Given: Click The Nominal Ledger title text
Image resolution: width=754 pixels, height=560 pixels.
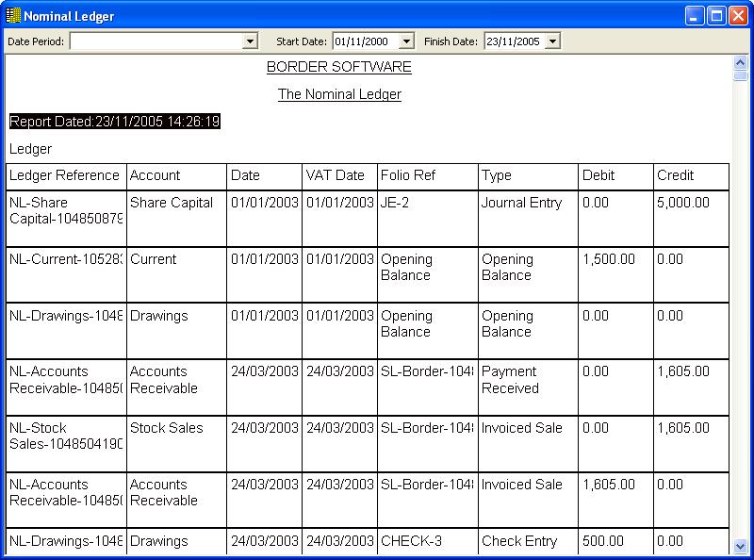Looking at the screenshot, I should coord(339,94).
